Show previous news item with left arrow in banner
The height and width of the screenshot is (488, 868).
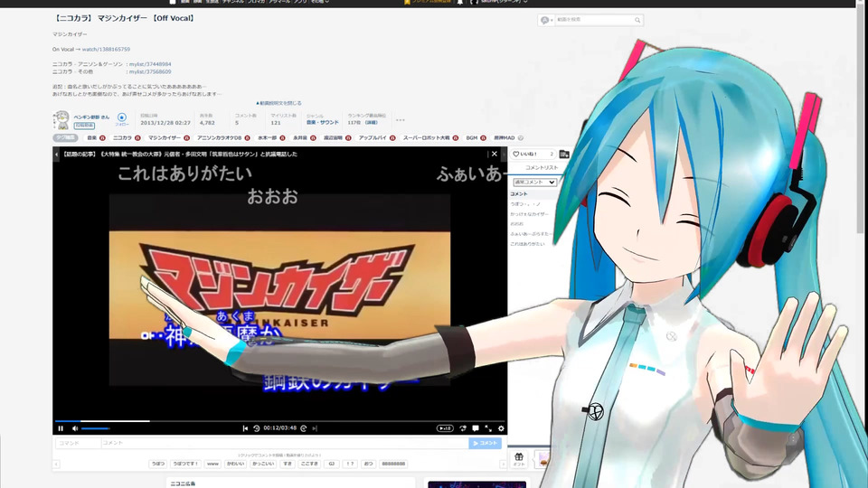tap(56, 155)
